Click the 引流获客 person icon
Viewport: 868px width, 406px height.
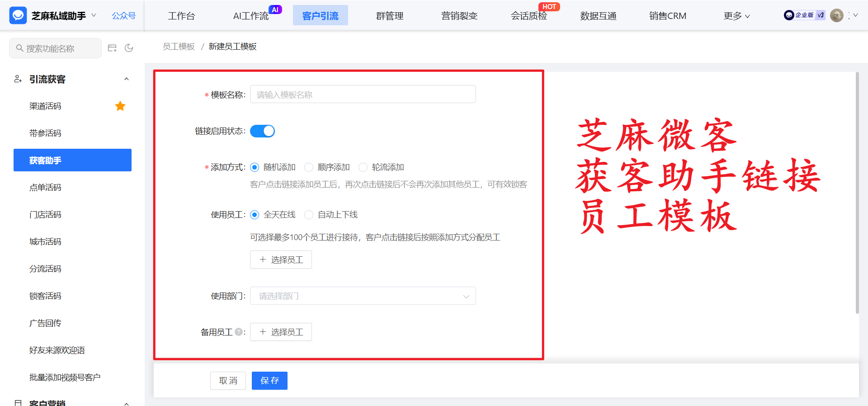coord(18,79)
